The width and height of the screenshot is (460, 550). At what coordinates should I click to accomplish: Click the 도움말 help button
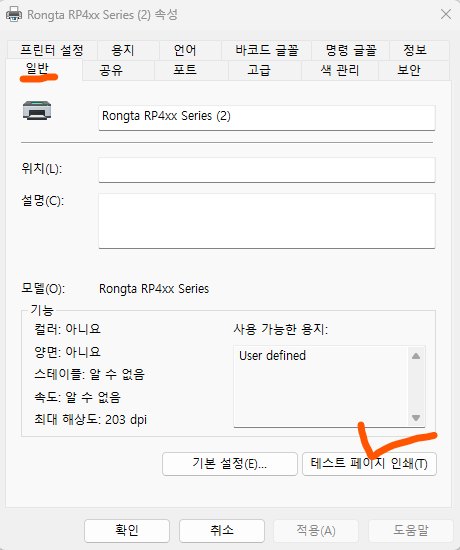point(411,530)
